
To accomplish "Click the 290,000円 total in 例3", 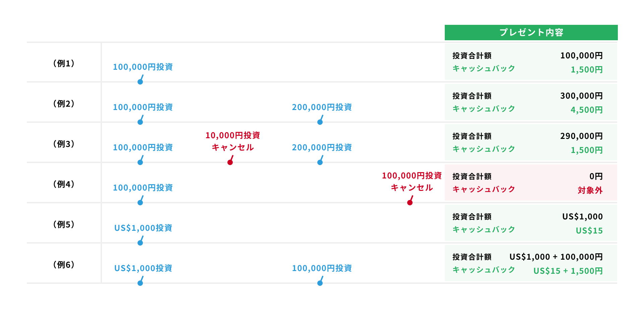I will (x=581, y=136).
